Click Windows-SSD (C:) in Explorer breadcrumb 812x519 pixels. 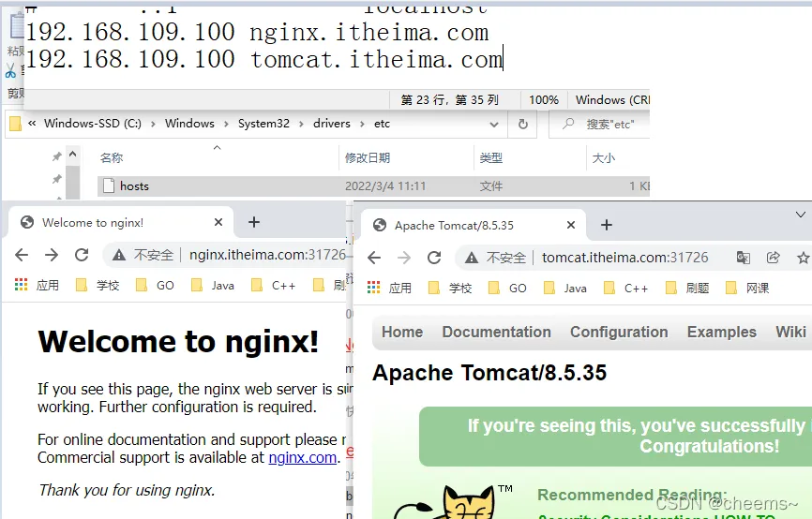click(x=93, y=124)
